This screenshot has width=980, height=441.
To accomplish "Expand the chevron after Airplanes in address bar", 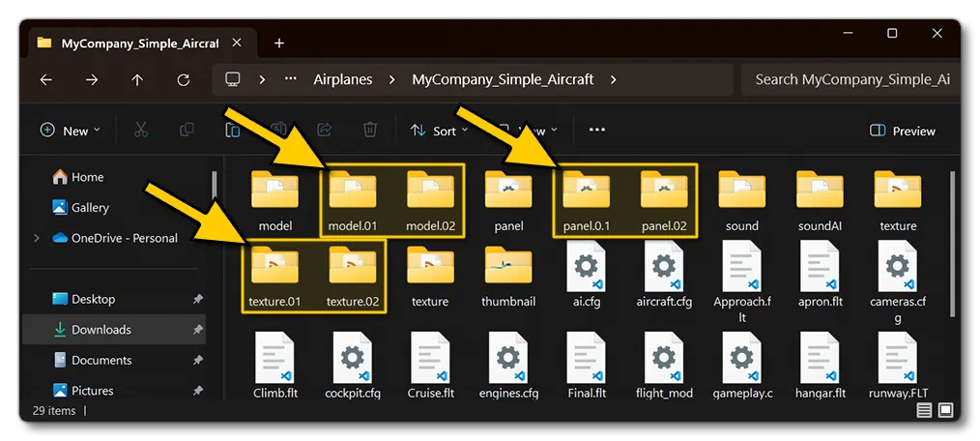I will pos(391,79).
